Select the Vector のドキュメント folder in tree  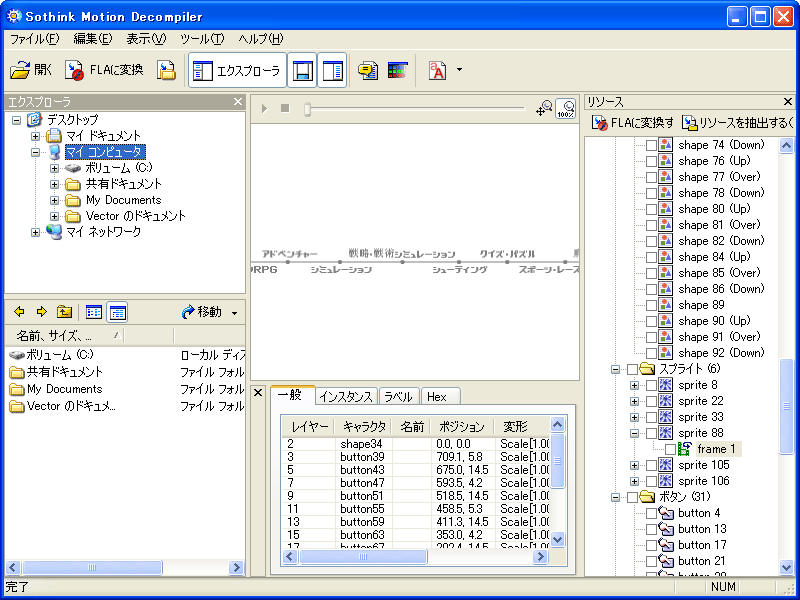(x=136, y=216)
